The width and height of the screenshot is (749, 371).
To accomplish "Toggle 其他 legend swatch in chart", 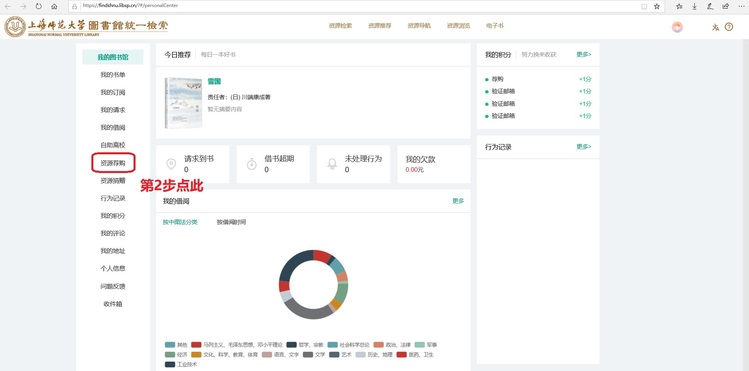I will pos(170,344).
